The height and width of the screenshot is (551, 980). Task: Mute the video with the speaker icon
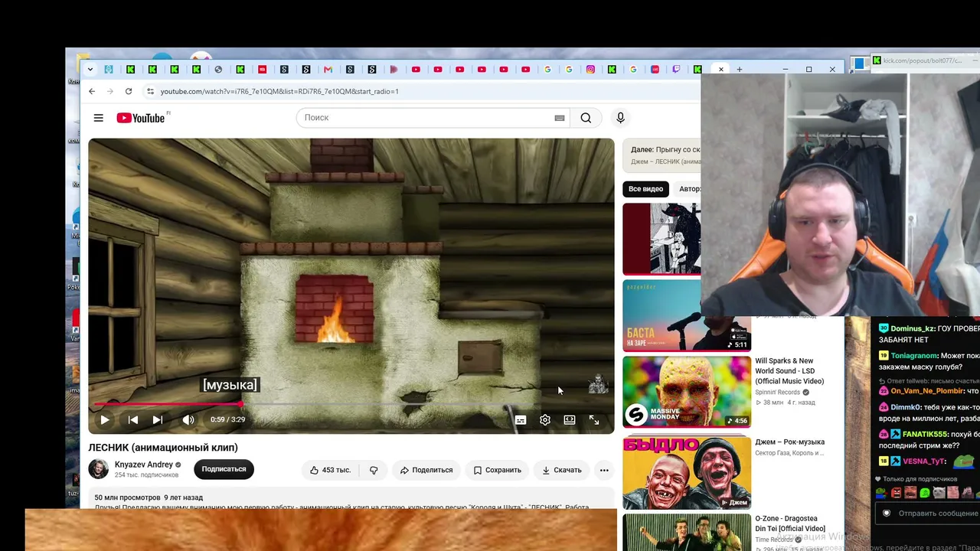coord(188,419)
